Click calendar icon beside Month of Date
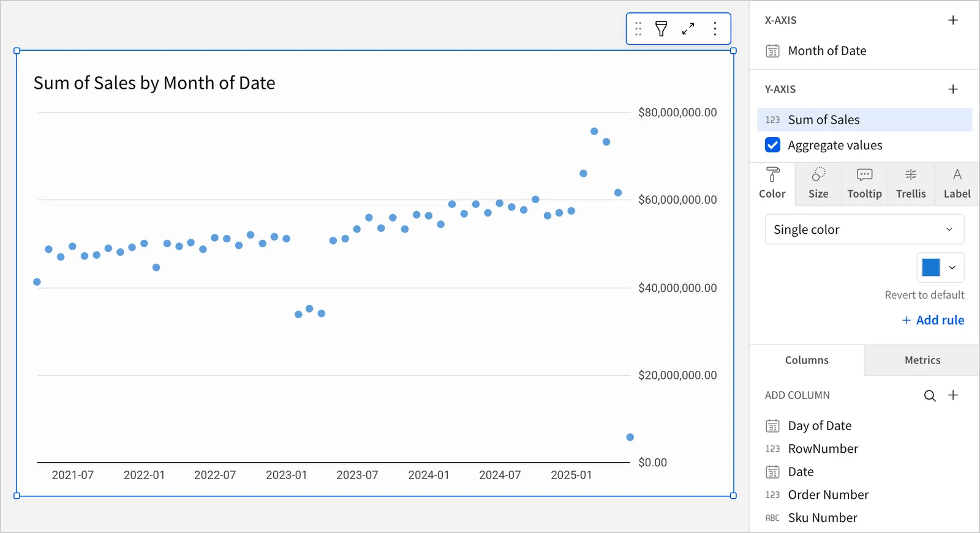The width and height of the screenshot is (980, 533). 773,51
